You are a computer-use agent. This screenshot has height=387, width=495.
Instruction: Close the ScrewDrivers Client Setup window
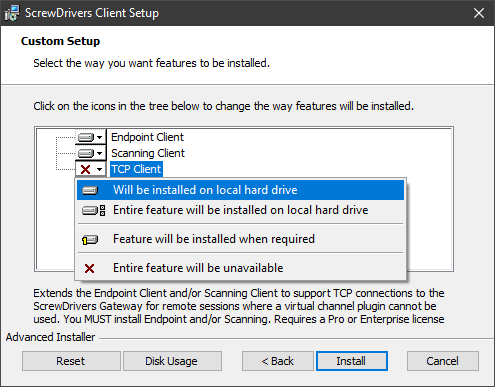click(479, 13)
